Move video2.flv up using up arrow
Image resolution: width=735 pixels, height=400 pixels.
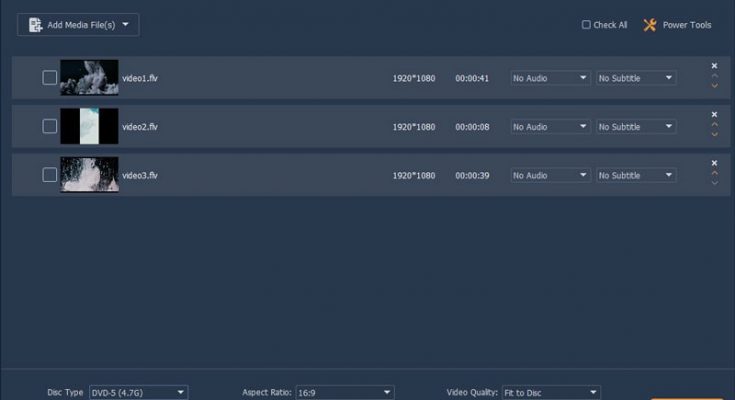[x=714, y=126]
